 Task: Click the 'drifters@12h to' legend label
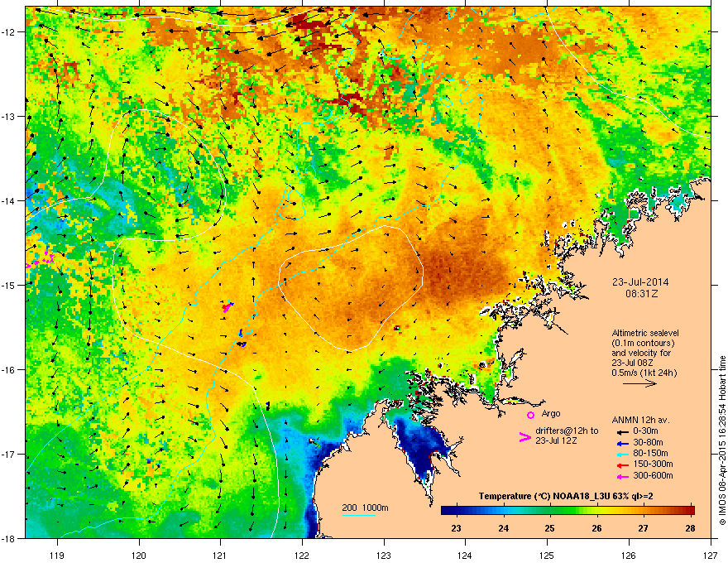coord(567,431)
